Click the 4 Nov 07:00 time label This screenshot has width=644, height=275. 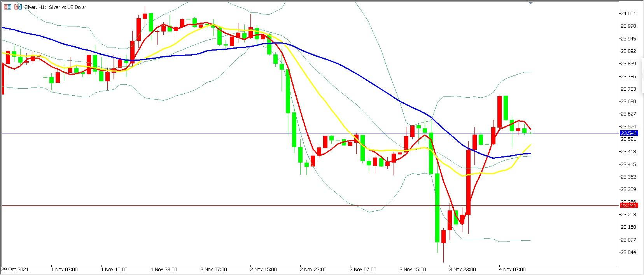(512, 269)
